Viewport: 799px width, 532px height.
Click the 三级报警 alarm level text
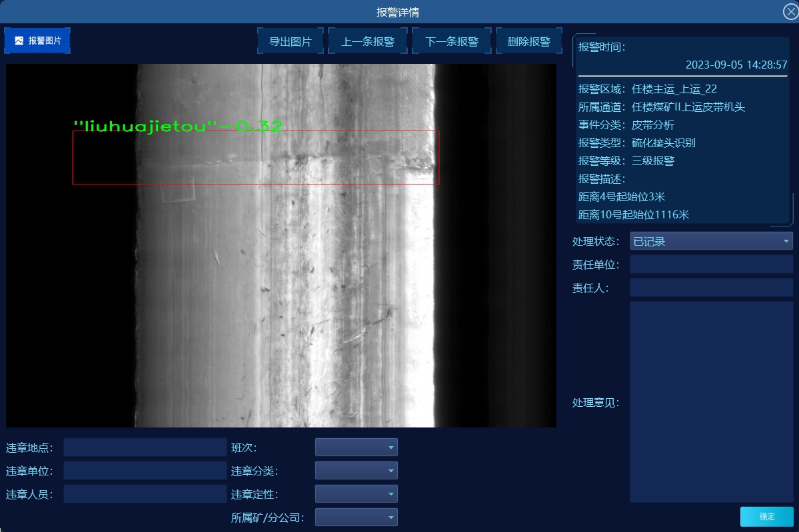pos(653,161)
